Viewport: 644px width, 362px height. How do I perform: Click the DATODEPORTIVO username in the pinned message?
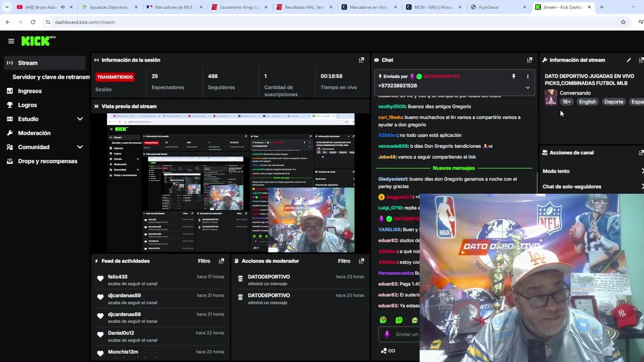(x=442, y=76)
